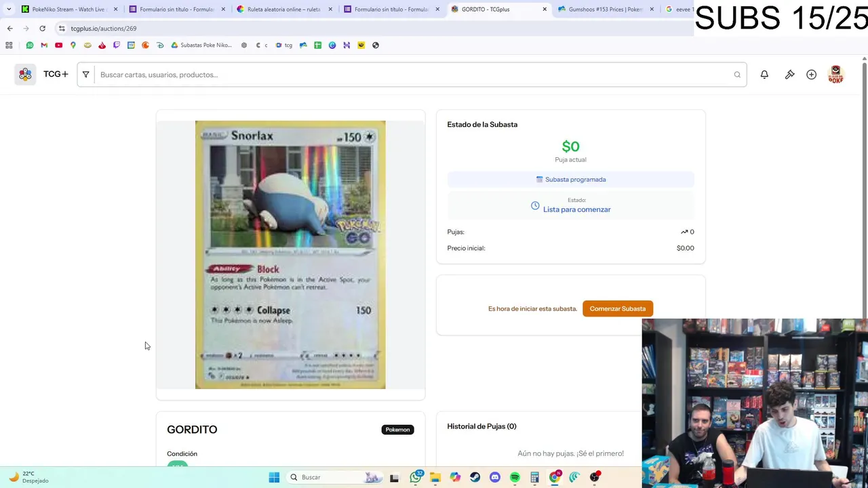The height and width of the screenshot is (488, 868).
Task: Click the site info icon beside URL
Action: pyautogui.click(x=62, y=28)
